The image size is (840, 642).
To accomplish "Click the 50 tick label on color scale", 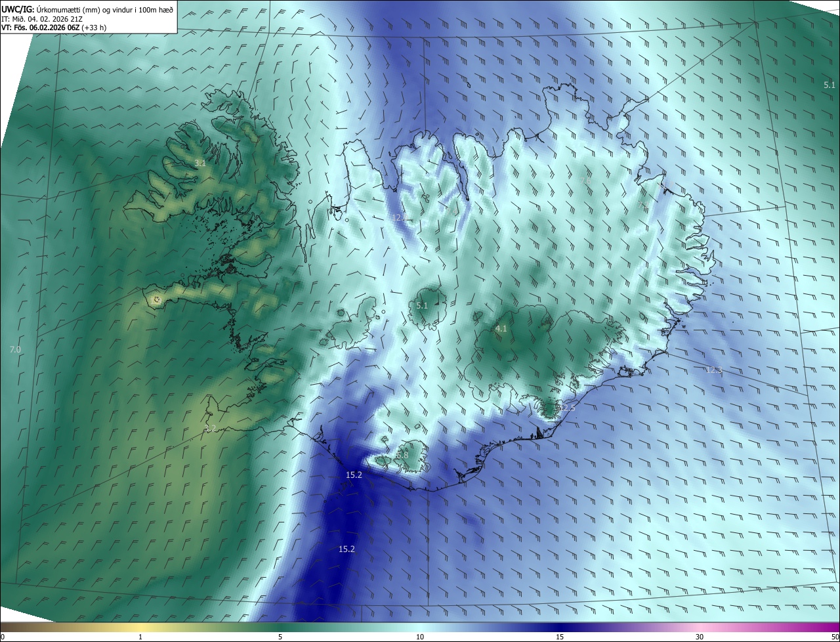I will coord(835,637).
